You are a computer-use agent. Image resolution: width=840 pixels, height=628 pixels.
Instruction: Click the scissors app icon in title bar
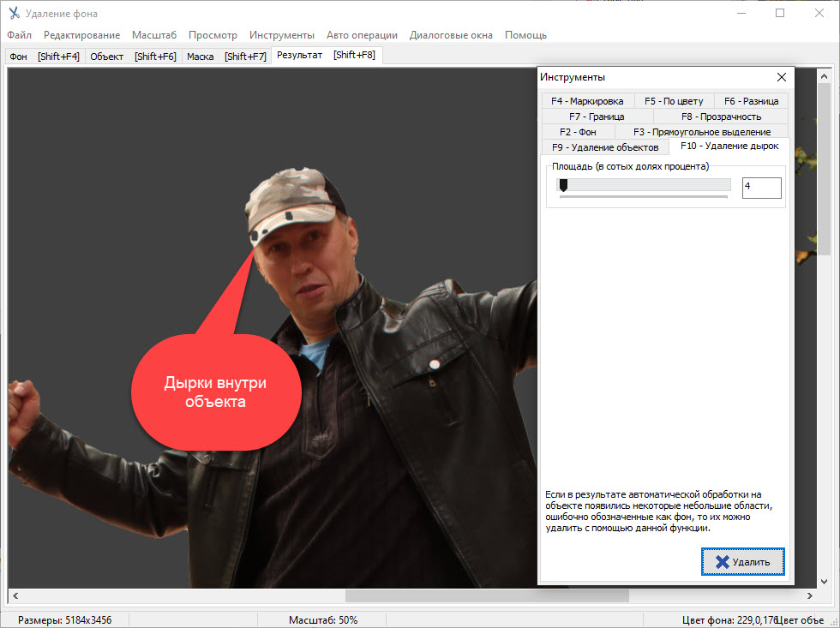click(x=14, y=14)
